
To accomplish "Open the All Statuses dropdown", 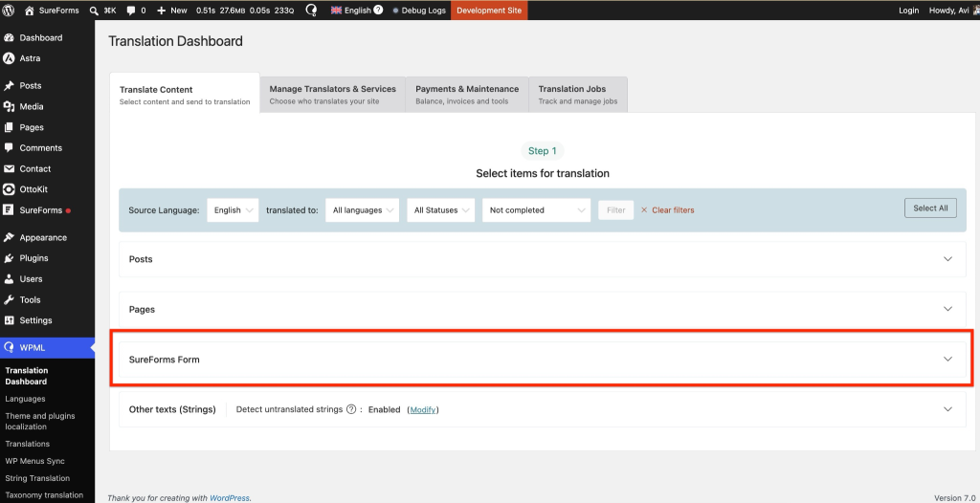I will point(440,210).
